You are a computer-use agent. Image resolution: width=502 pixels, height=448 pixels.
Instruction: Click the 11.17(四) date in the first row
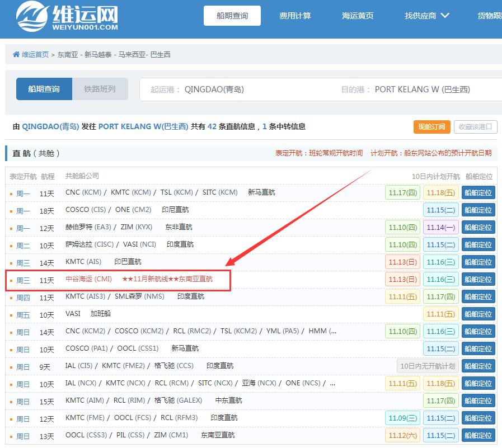402,192
